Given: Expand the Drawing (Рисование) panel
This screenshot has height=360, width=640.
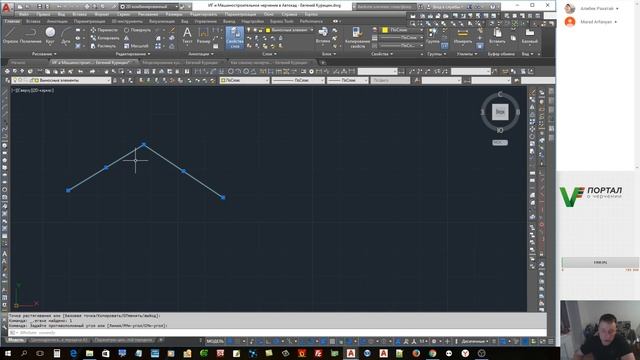Looking at the screenshot, I should tap(44, 54).
